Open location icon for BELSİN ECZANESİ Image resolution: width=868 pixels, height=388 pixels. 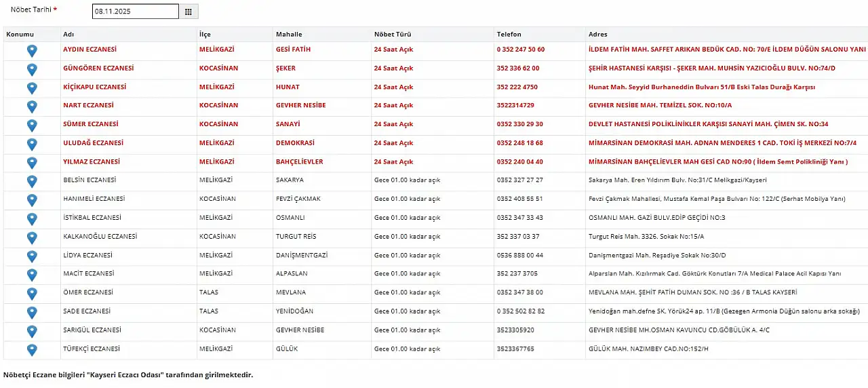(32, 181)
